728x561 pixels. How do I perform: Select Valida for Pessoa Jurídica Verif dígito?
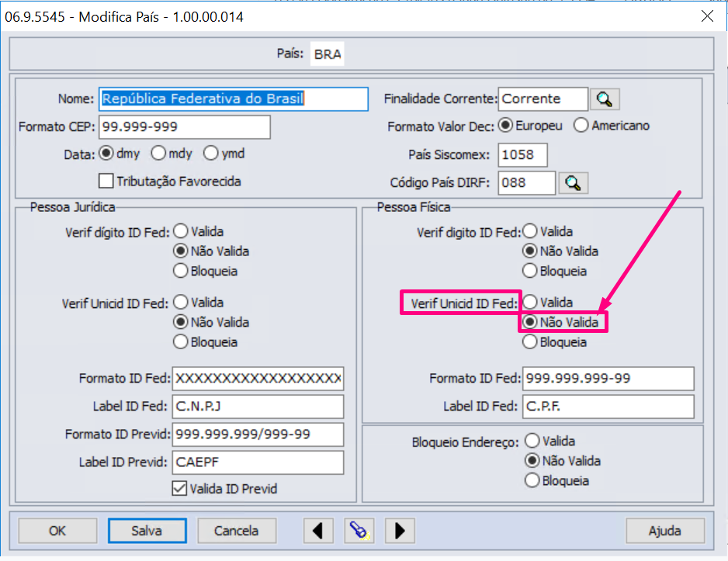tap(181, 231)
